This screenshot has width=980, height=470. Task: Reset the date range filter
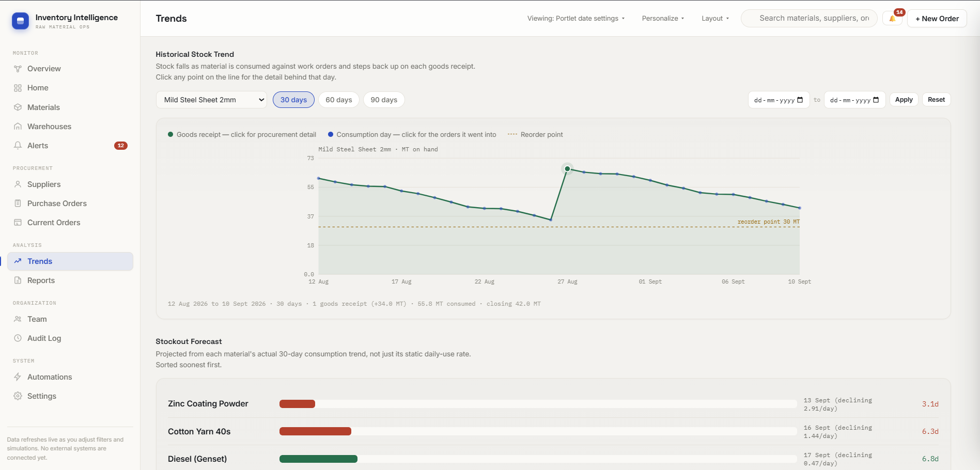pyautogui.click(x=937, y=100)
